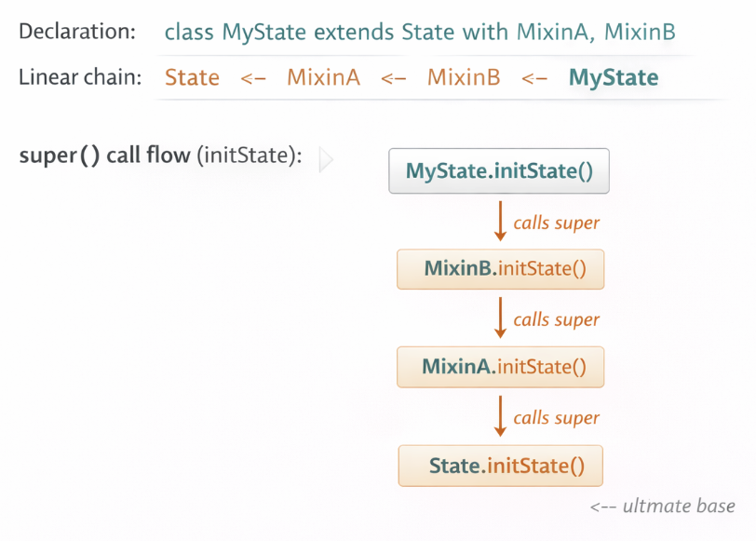Click "calls super" label below MixinA box

tap(557, 418)
